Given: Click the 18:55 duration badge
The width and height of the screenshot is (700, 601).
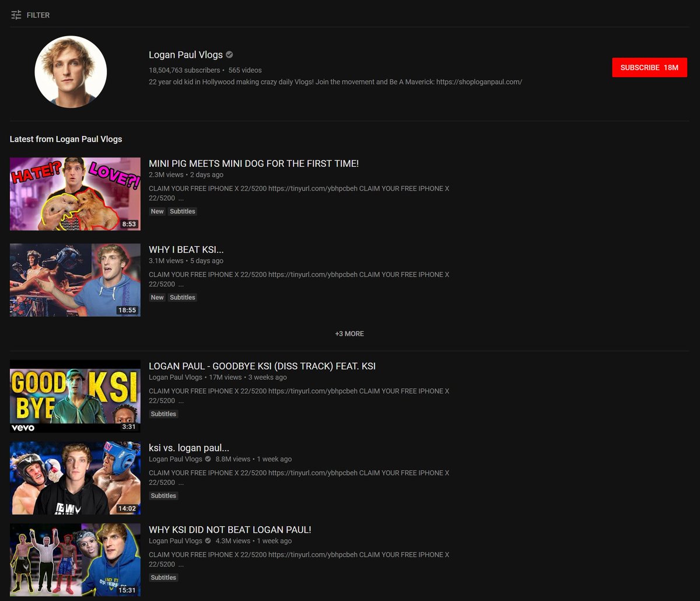Looking at the screenshot, I should tap(127, 310).
